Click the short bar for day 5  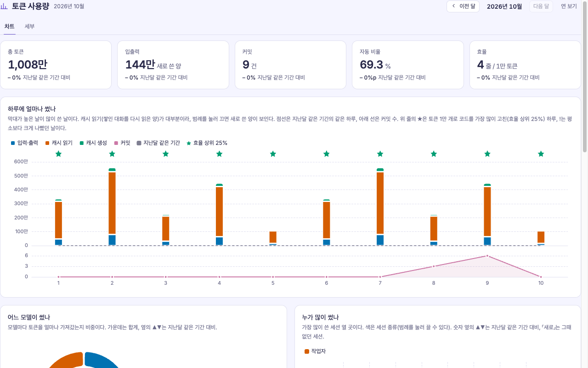[273, 238]
